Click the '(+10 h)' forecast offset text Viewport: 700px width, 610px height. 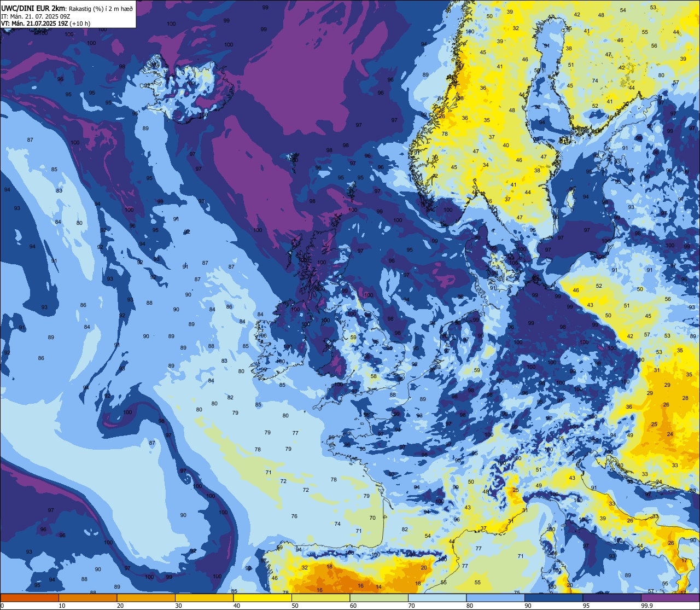tap(80, 24)
